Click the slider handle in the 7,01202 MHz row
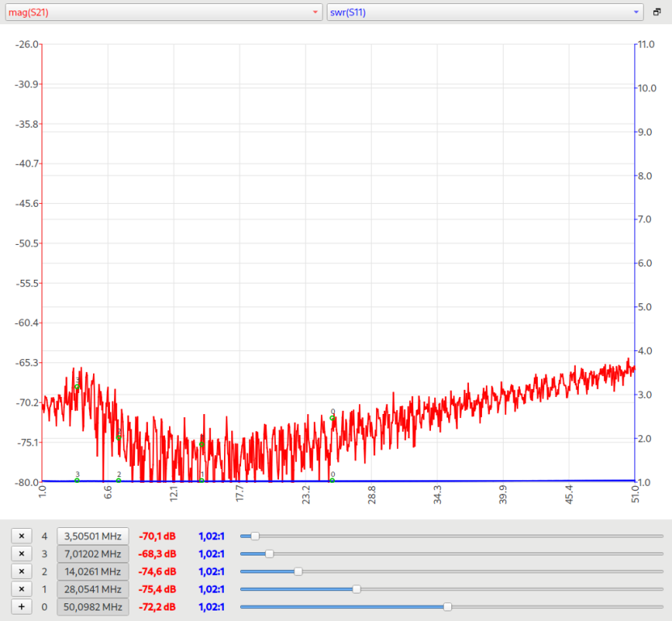This screenshot has width=672, height=621. pos(269,554)
